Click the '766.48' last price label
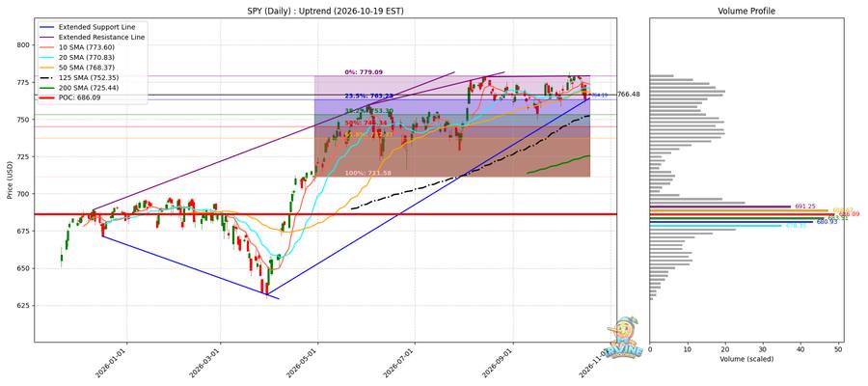Viewport: 868px width, 386px height. 628,95
